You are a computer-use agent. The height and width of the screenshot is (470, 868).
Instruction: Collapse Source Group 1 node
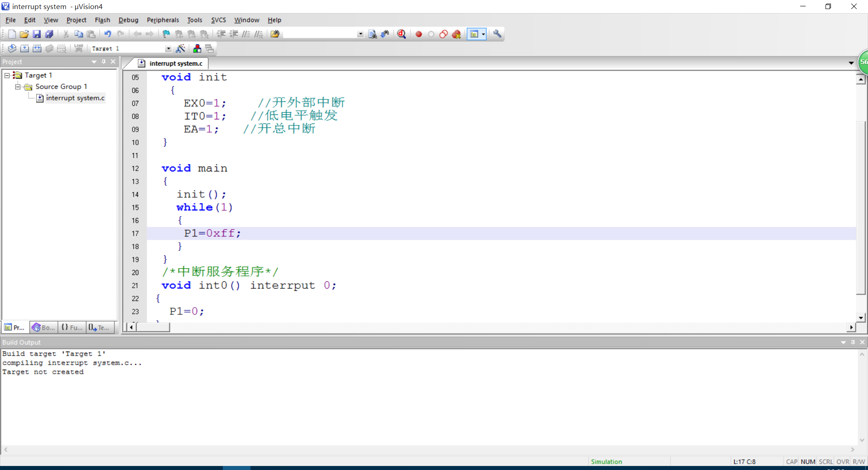[x=18, y=86]
